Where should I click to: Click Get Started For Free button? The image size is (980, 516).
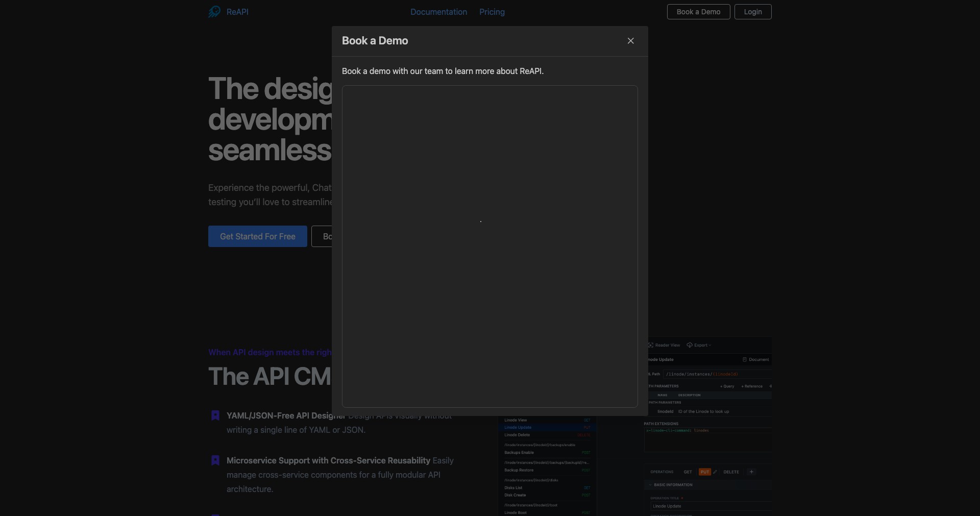point(258,236)
